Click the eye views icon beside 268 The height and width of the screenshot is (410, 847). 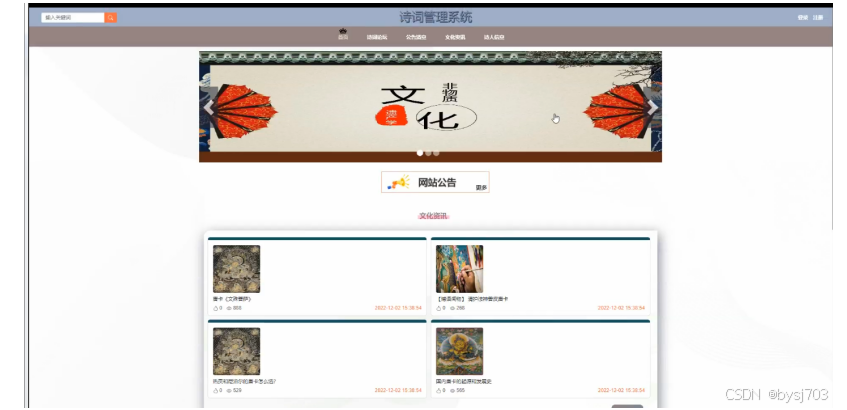pos(452,308)
